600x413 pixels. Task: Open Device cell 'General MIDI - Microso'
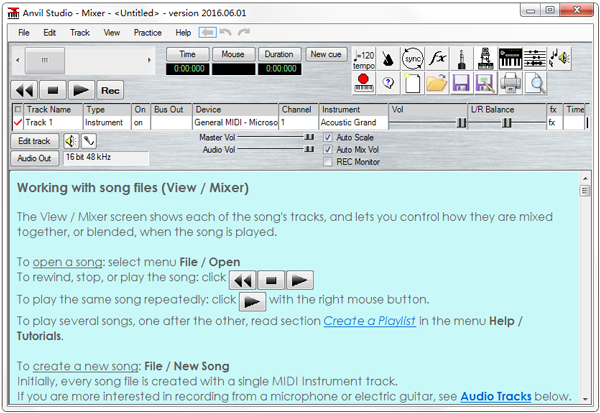tap(236, 122)
